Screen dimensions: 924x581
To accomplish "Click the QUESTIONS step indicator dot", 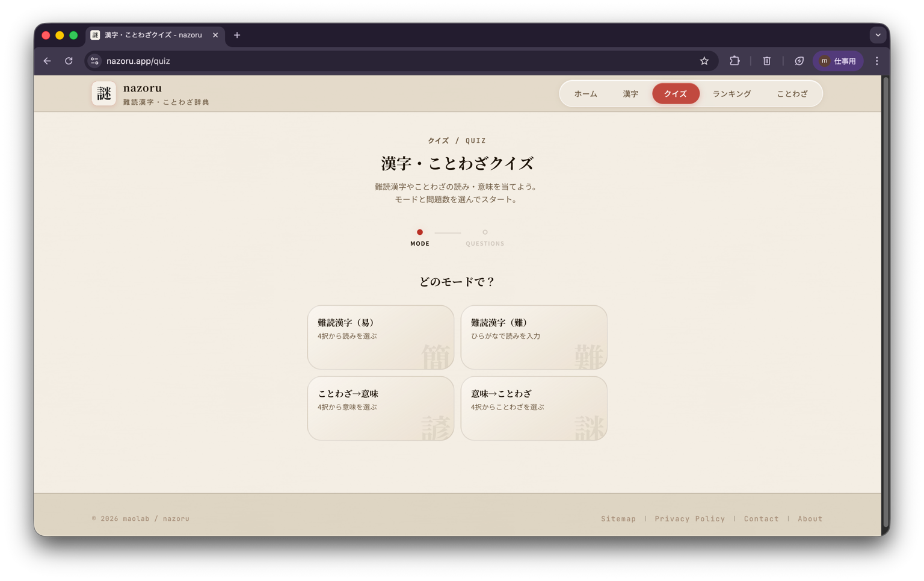I will tap(485, 232).
